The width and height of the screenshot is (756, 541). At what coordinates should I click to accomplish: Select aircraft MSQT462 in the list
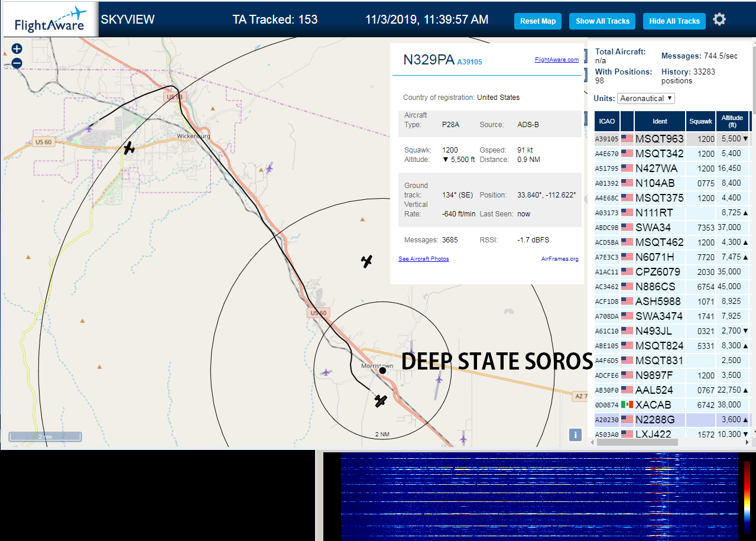pyautogui.click(x=673, y=242)
